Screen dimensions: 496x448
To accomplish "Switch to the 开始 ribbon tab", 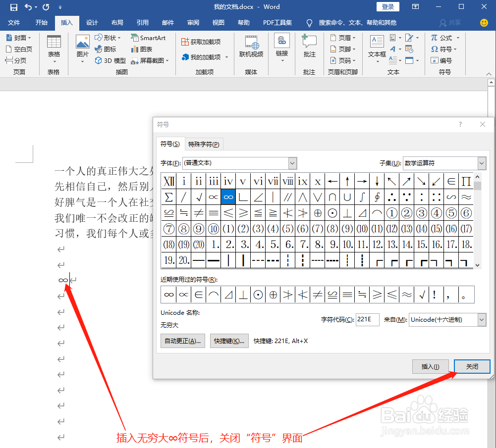I will point(42,23).
